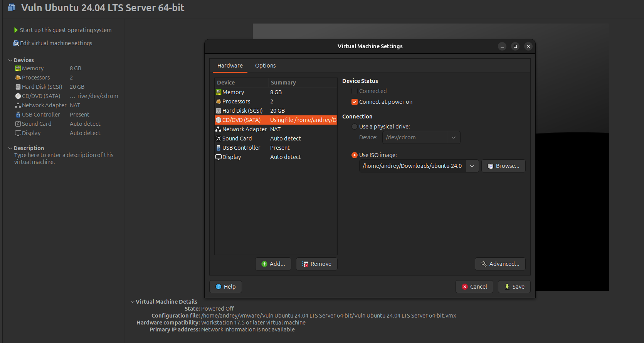Click the Add... device button
This screenshot has height=343, width=644.
click(273, 264)
